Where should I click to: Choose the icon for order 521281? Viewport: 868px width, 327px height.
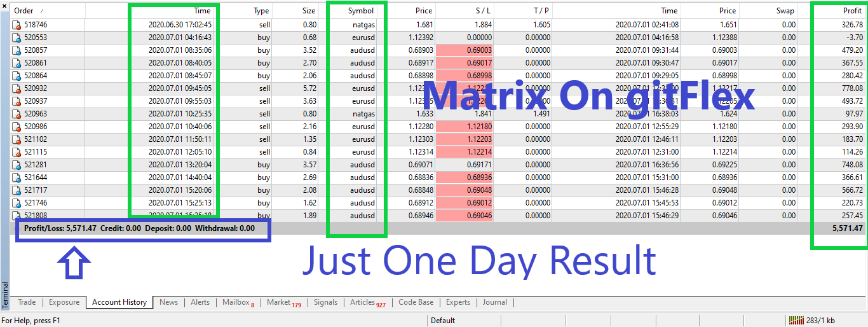pyautogui.click(x=17, y=165)
